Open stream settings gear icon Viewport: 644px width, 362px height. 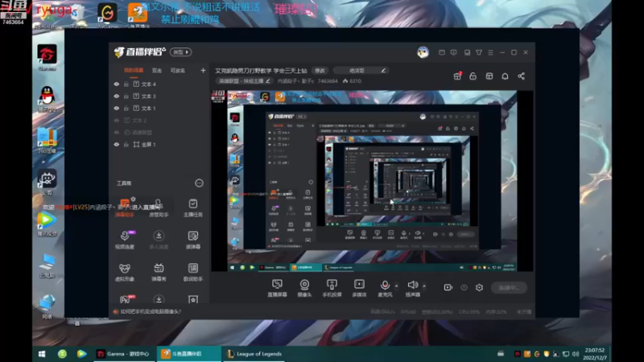click(479, 288)
